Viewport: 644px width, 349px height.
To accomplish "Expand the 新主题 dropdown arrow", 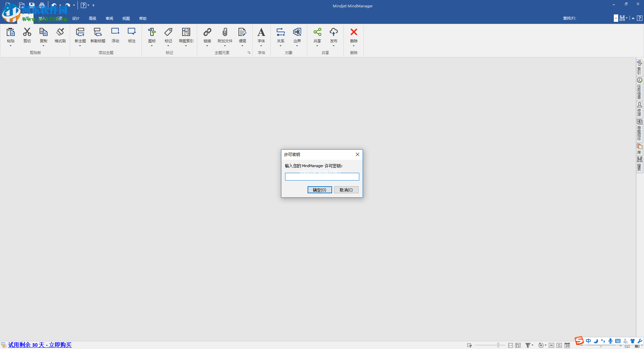I will tap(80, 46).
